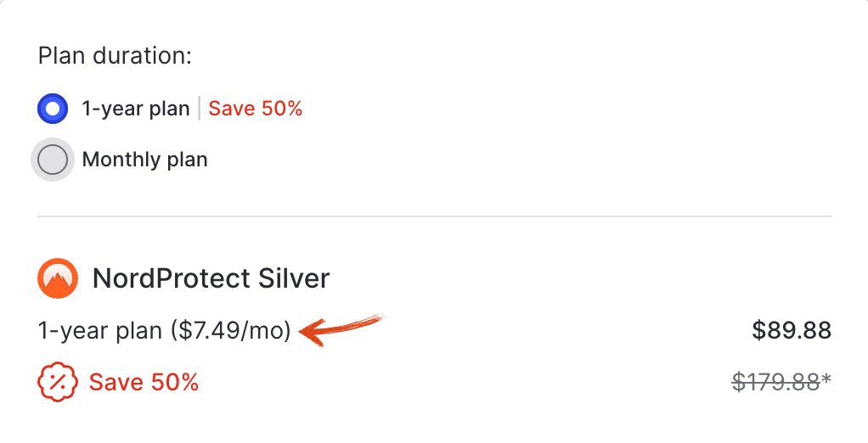Click the $89.88 total price
The image size is (868, 443).
(791, 330)
